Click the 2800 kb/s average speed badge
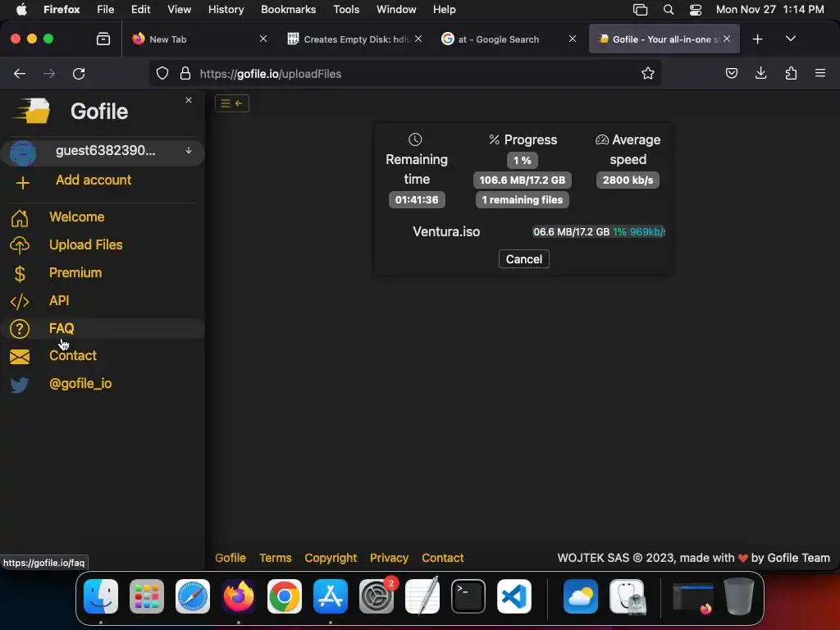This screenshot has height=630, width=840. (x=628, y=180)
